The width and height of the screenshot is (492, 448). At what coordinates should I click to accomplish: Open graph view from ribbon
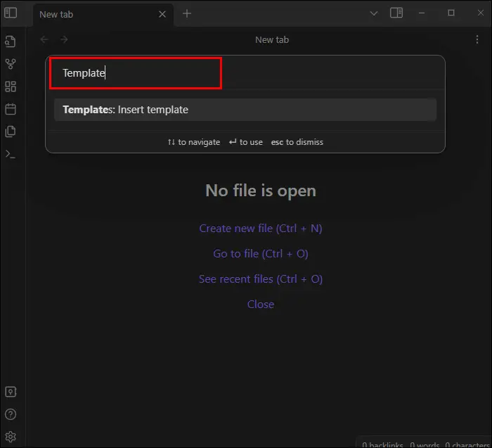(x=11, y=64)
